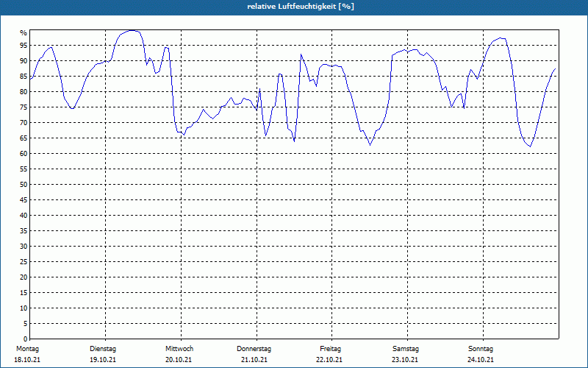Select the 'Samstag' day label
This screenshot has height=368, width=588.
click(x=406, y=349)
